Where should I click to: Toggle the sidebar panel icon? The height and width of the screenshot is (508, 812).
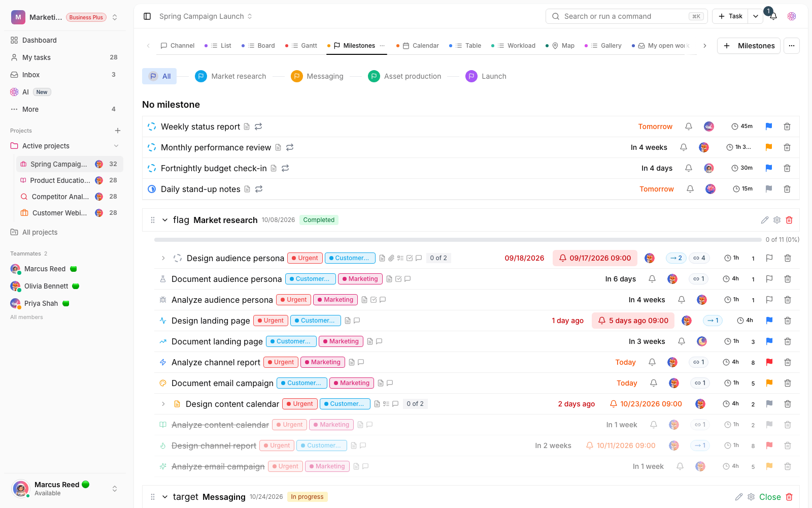tap(147, 16)
